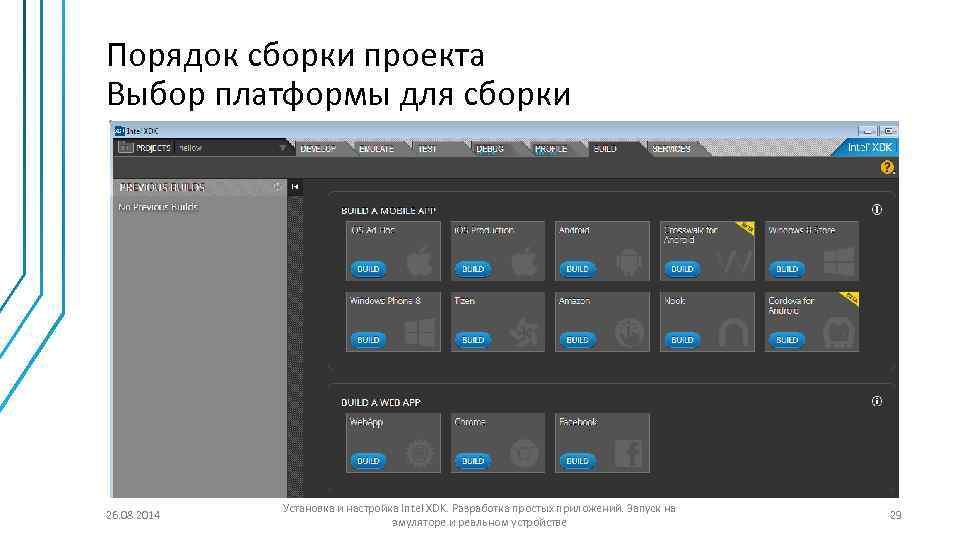This screenshot has width=960, height=540.
Task: Click Build on the Android tile
Action: tap(577, 268)
